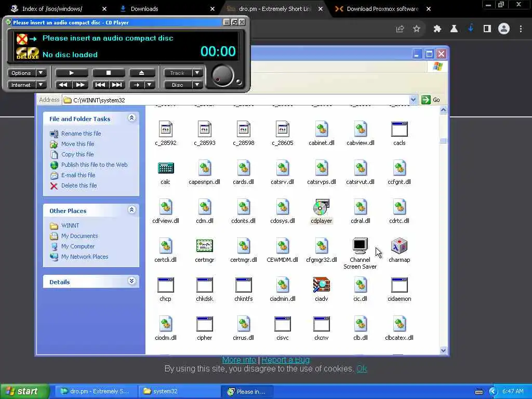
Task: Select the cdosys.dll file icon
Action: tap(282, 207)
